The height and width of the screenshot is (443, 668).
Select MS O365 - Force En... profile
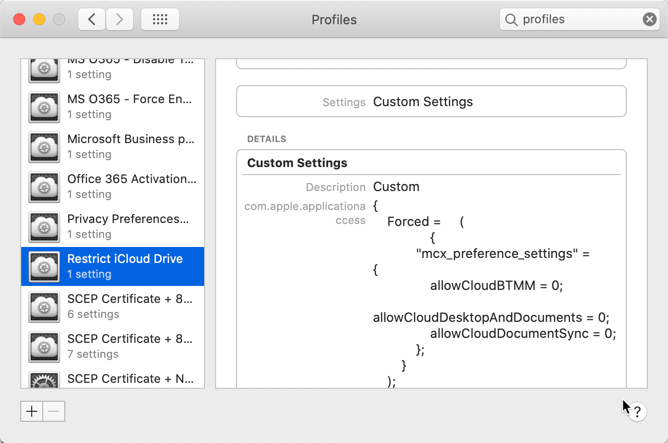tap(130, 107)
